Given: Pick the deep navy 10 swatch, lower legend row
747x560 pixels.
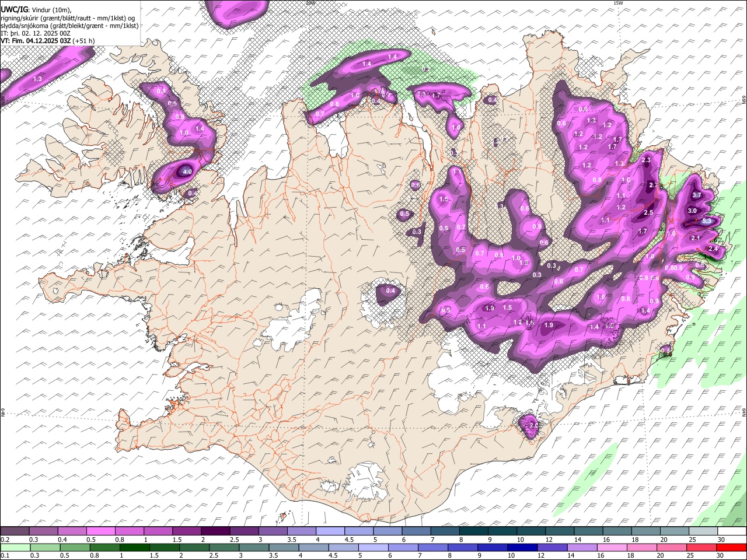Looking at the screenshot, I should pos(521,547).
